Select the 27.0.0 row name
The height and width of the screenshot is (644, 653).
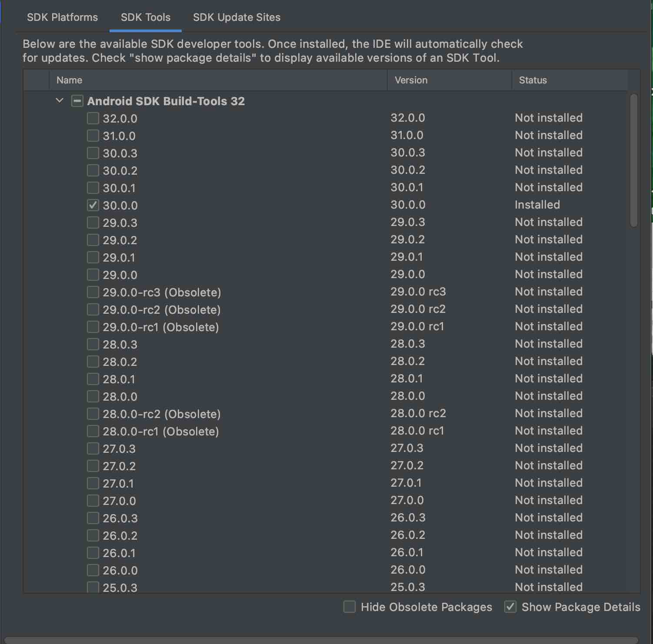point(119,501)
